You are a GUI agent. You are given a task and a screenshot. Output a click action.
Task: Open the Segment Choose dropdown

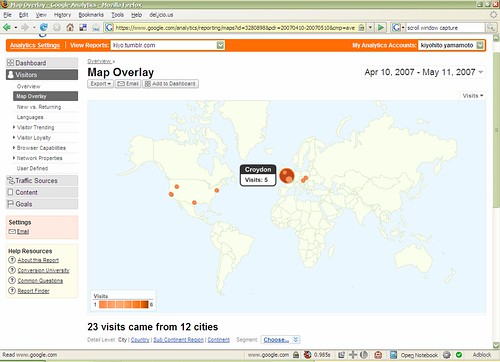pyautogui.click(x=280, y=340)
